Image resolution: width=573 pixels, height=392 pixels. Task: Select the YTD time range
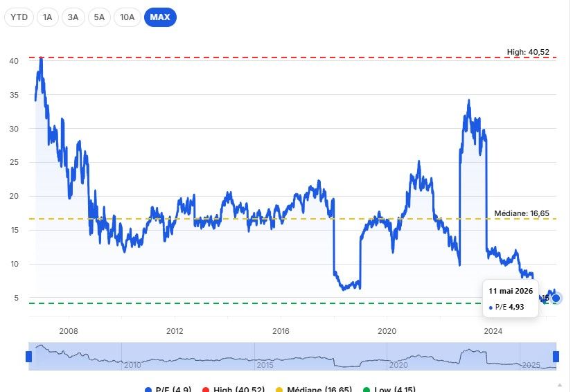point(19,17)
